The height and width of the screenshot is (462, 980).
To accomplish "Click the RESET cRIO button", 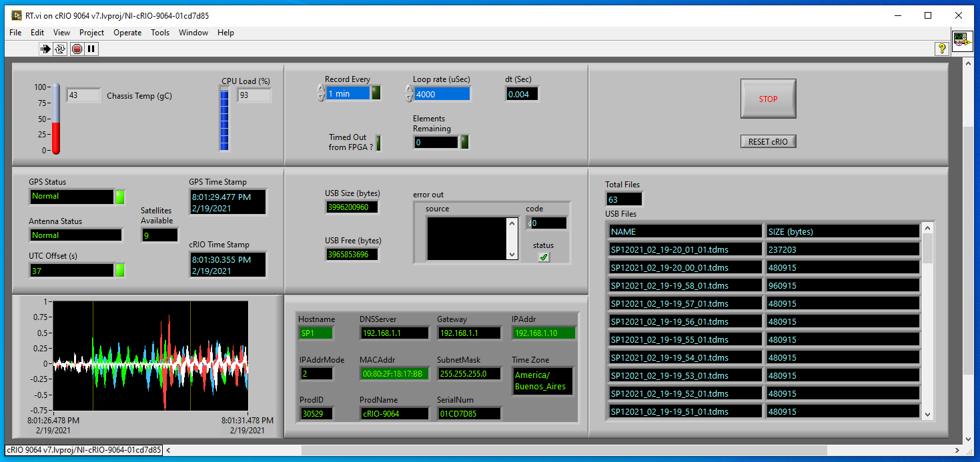I will point(768,141).
